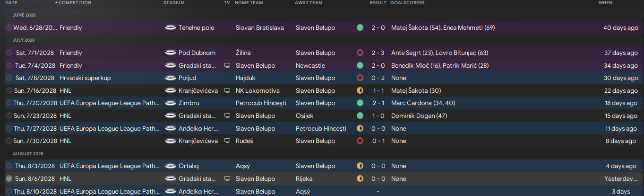Click the TV icon on the Osijek match row
644x196 pixels.
[227, 116]
